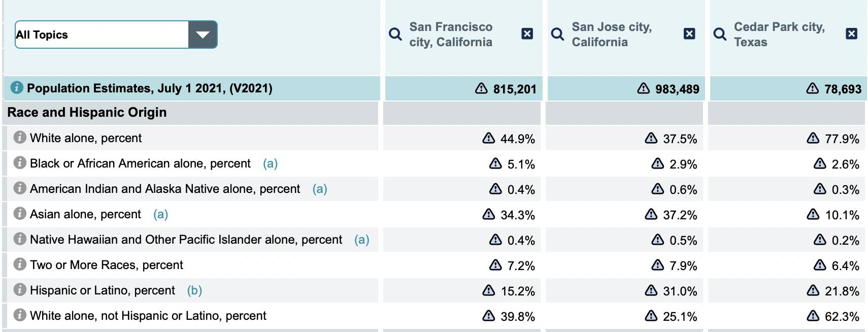Click the (a) footnote next to Black or African American

pyautogui.click(x=270, y=163)
